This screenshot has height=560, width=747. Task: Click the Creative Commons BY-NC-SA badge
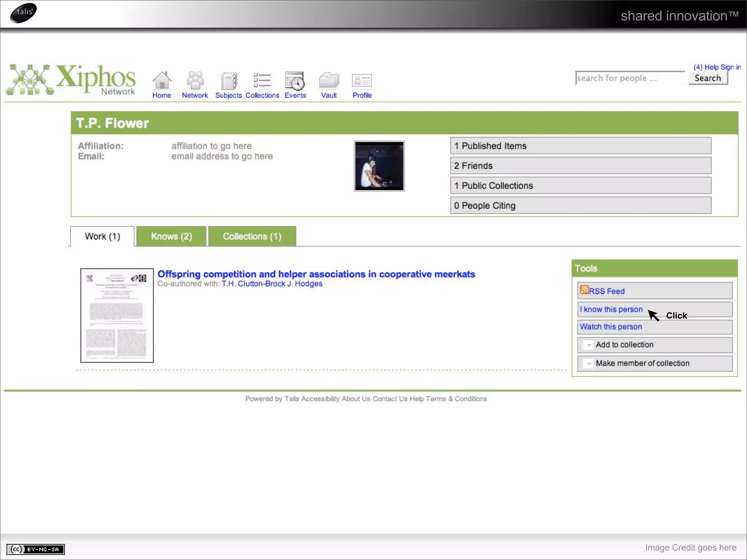(36, 549)
